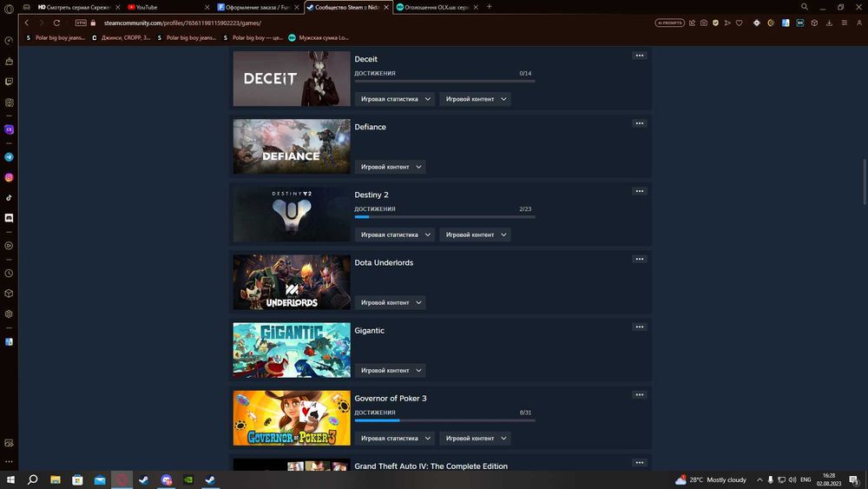The width and height of the screenshot is (868, 489).
Task: Expand 'Игровая статистика' dropdown for Destiny 2
Action: point(395,235)
